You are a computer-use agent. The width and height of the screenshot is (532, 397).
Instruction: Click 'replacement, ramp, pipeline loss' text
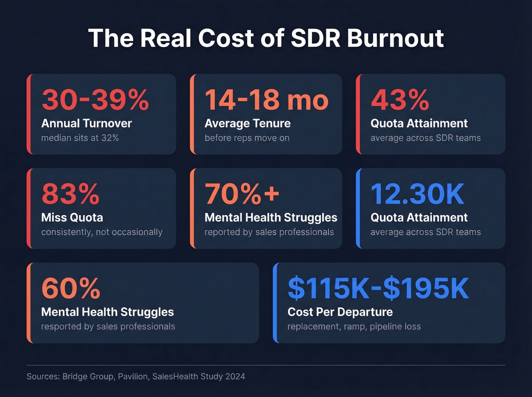click(x=354, y=326)
